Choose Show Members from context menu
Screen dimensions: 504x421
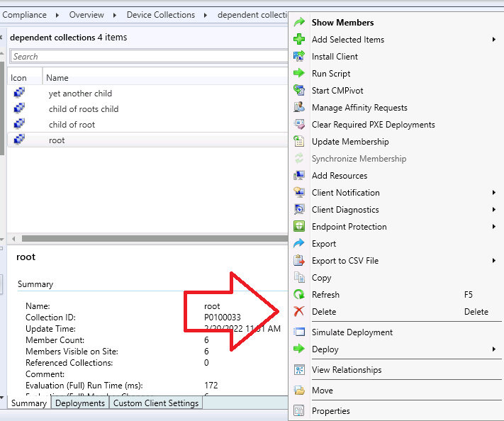[342, 23]
